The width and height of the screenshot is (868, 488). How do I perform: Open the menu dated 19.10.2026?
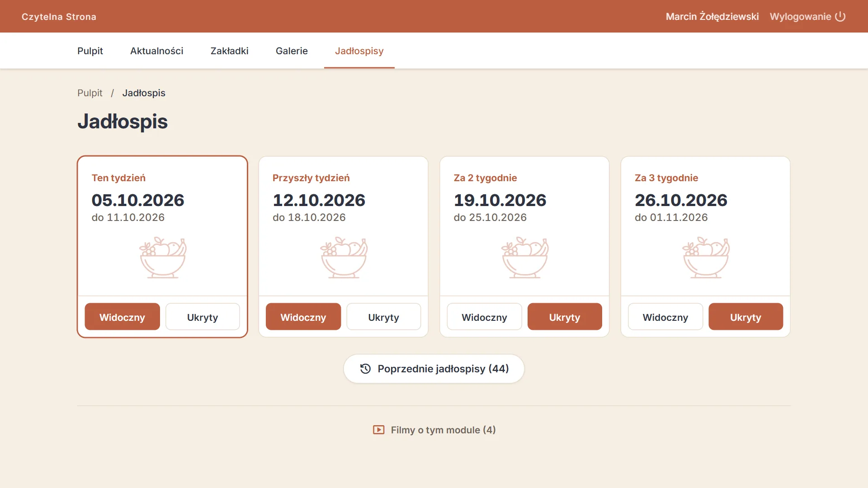click(500, 200)
